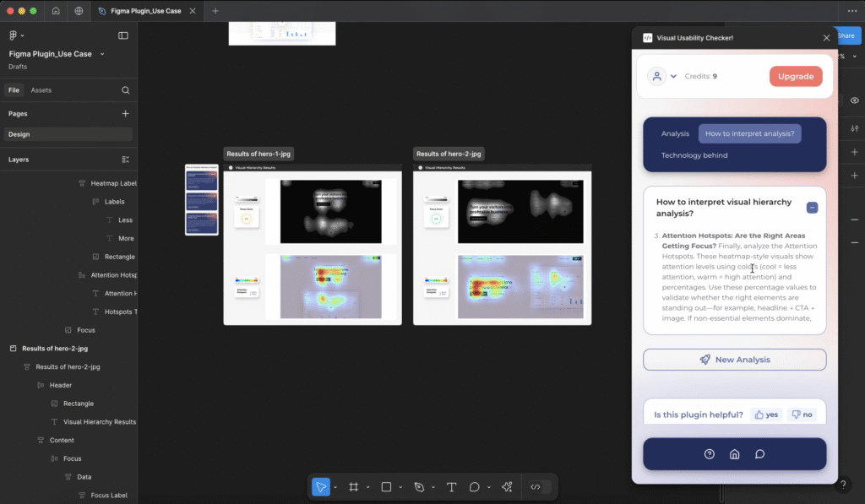Open a new tab with plus

215,10
